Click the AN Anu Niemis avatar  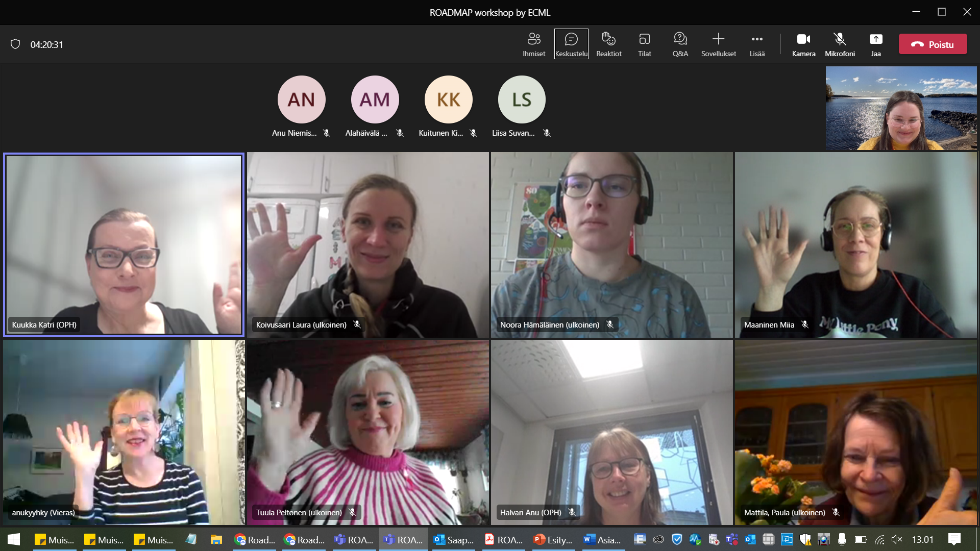(301, 99)
